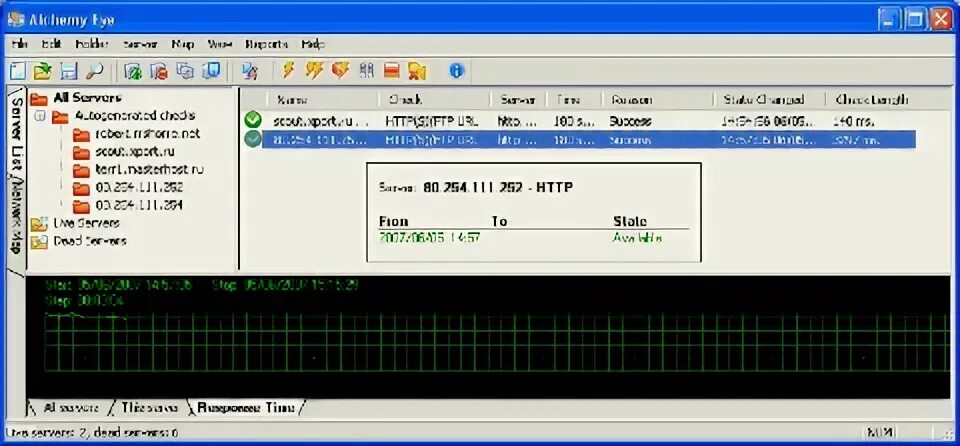Select the last folder under Autogenerated checks
This screenshot has width=960, height=446.
pyautogui.click(x=139, y=205)
